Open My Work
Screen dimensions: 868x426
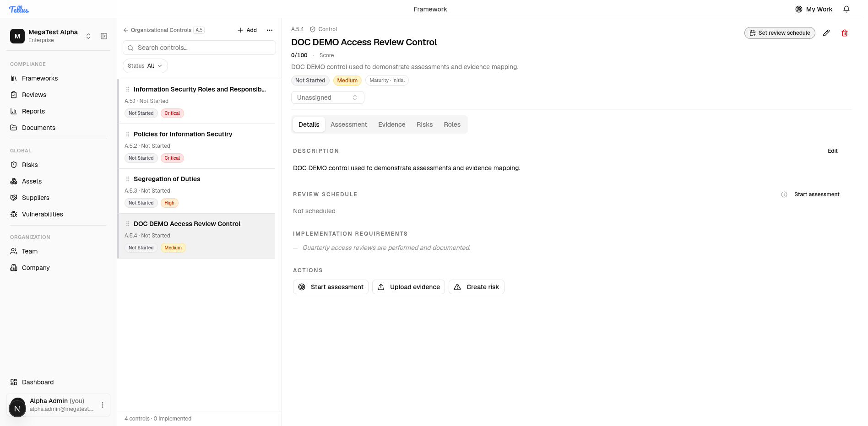(x=814, y=9)
